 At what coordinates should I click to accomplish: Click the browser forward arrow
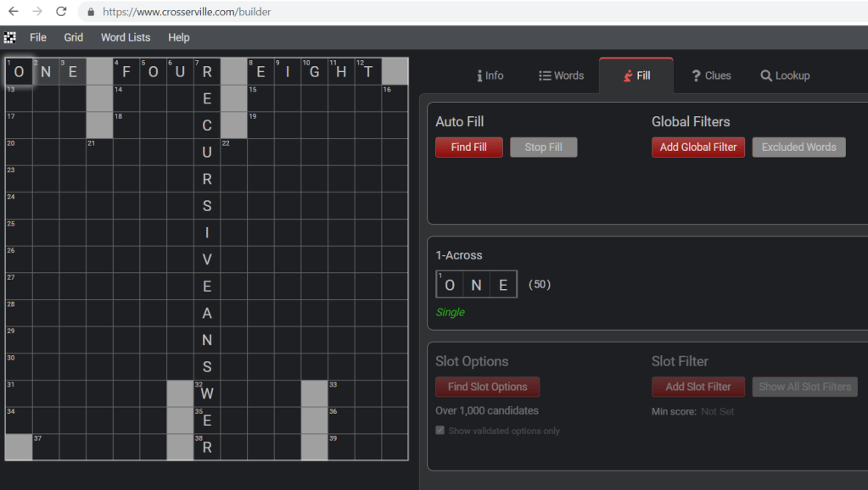36,12
